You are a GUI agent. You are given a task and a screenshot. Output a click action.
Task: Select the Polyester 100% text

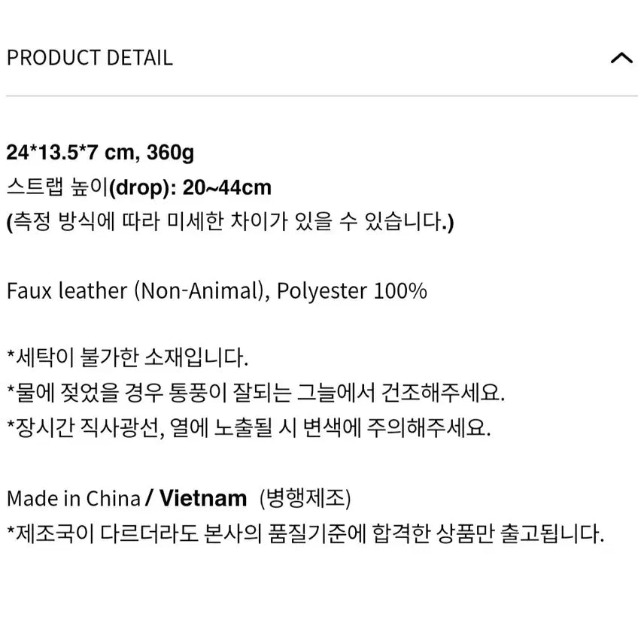[x=352, y=291]
